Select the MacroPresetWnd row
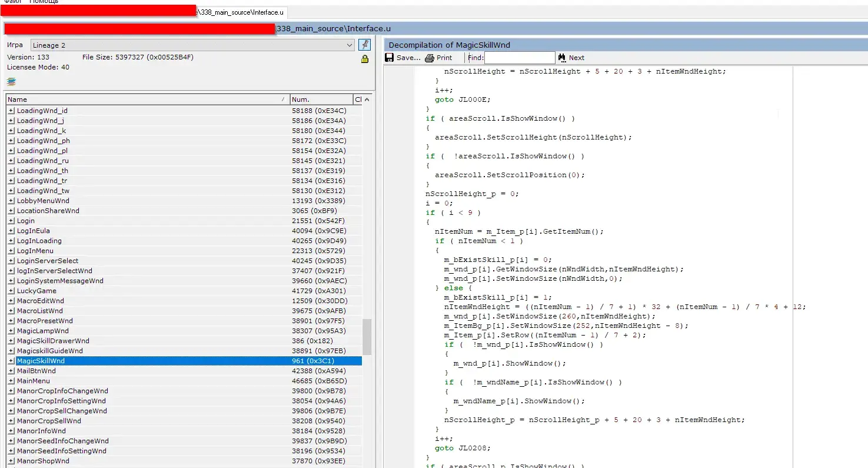The width and height of the screenshot is (868, 468). 184,321
